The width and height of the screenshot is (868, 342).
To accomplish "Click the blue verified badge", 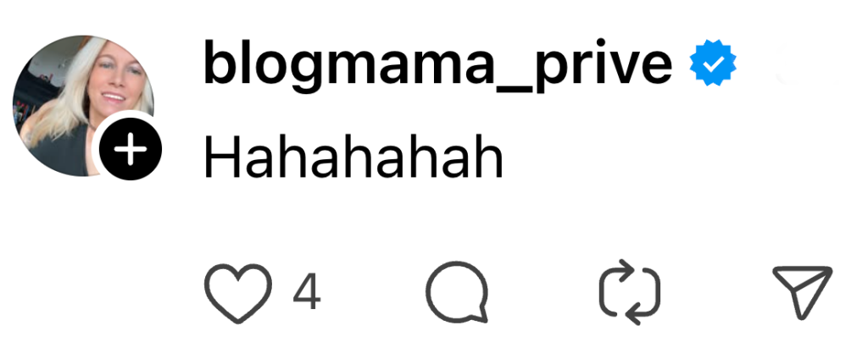I will pyautogui.click(x=713, y=63).
